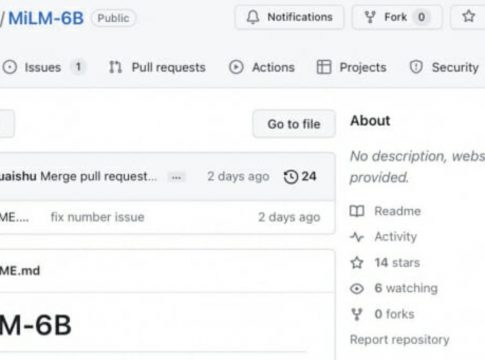Click the Public visibility label

point(113,18)
